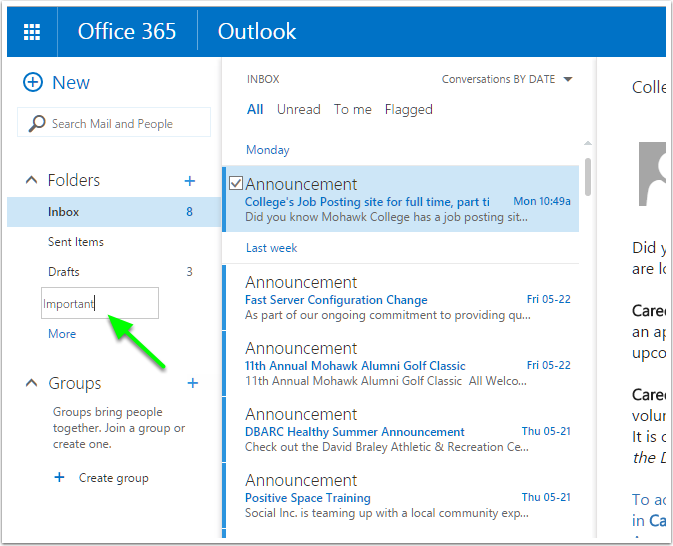Collapse the Groups section chevron
The image size is (673, 546).
[x=31, y=384]
